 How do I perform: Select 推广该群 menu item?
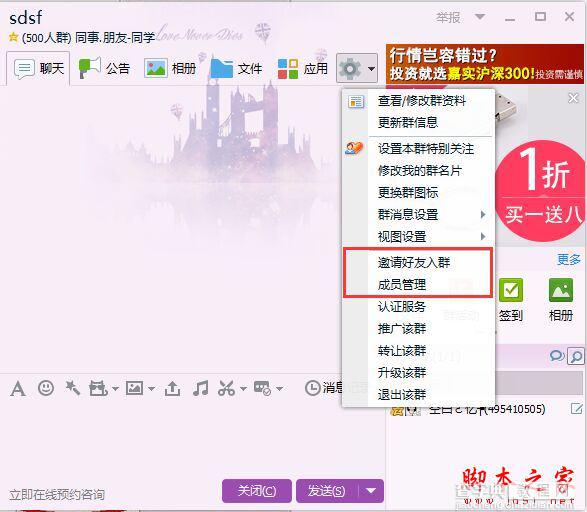point(402,328)
